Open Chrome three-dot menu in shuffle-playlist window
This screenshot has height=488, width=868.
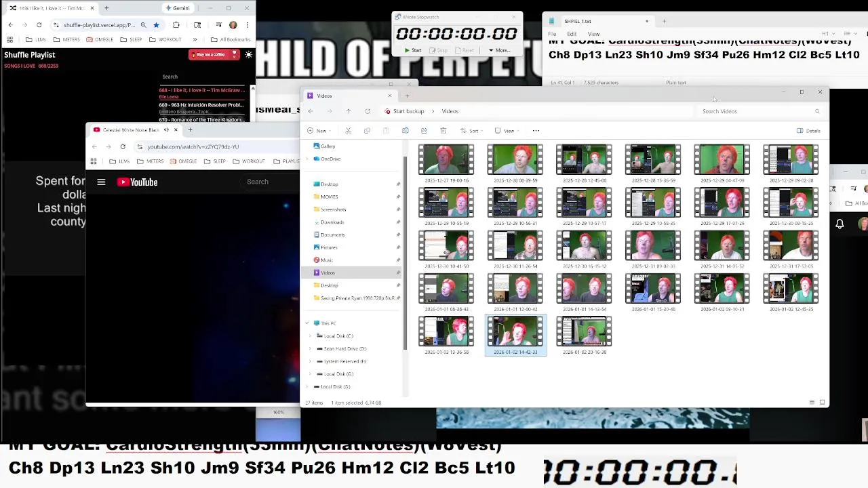click(246, 25)
